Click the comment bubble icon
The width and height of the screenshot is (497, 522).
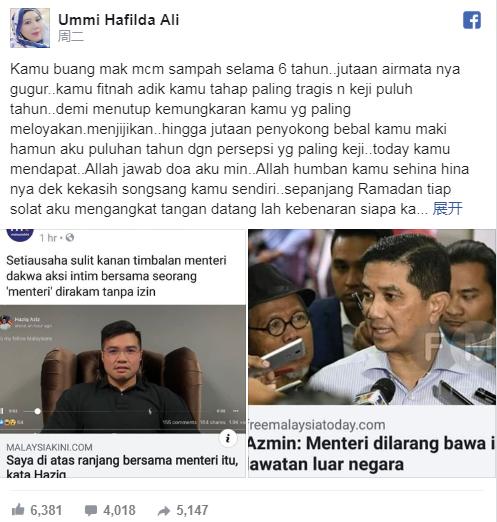pos(91,510)
